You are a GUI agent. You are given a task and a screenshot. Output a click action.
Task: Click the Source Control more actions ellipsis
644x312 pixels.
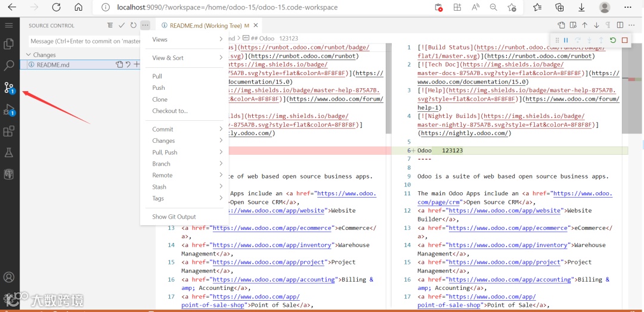[145, 26]
